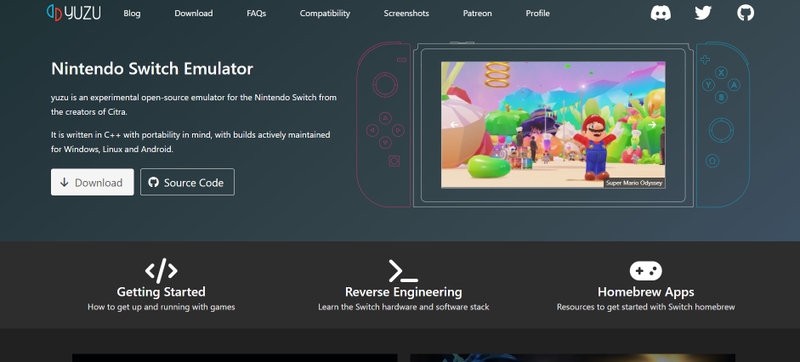The width and height of the screenshot is (800, 362).
Task: Open the Download nav menu item
Action: pyautogui.click(x=193, y=14)
